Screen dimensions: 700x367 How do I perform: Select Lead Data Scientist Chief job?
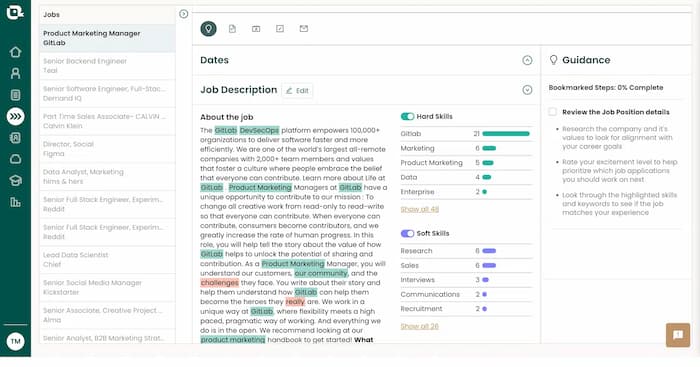108,259
